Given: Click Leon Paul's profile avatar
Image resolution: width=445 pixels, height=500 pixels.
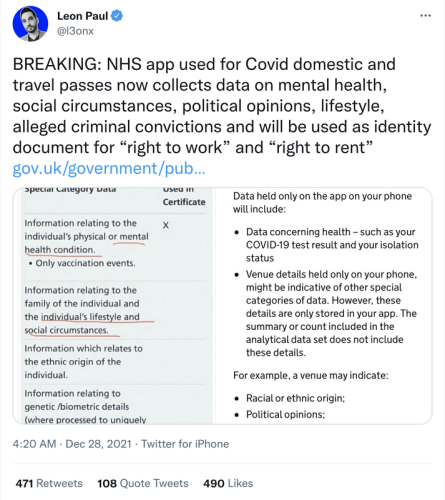Looking at the screenshot, I should pos(30,24).
